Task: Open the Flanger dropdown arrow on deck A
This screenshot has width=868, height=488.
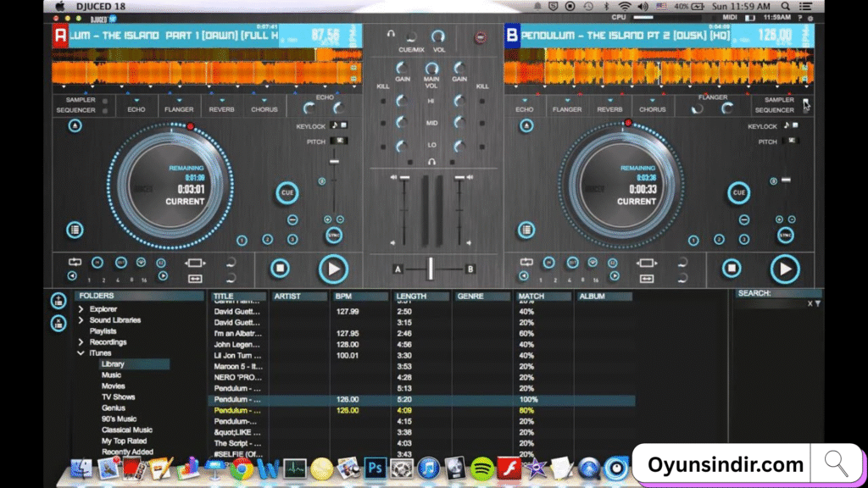Action: pos(179,100)
